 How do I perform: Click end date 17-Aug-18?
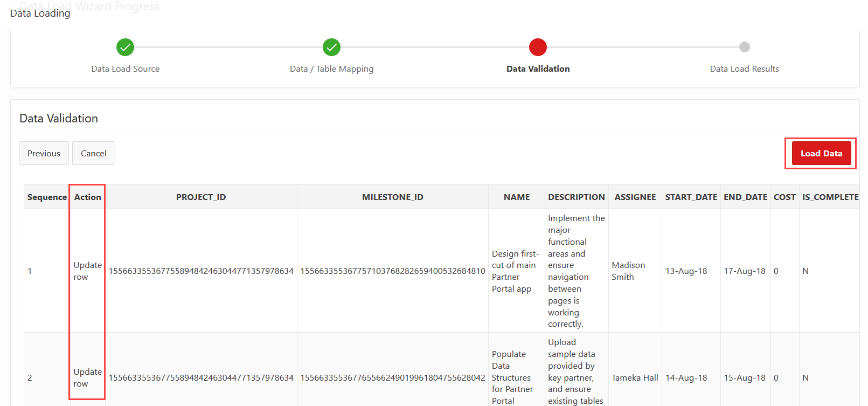point(744,271)
